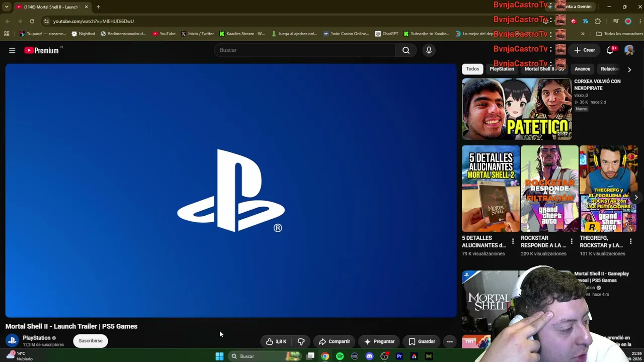Focus the YouTube Buscar search field
644x362 pixels.
tap(305, 50)
